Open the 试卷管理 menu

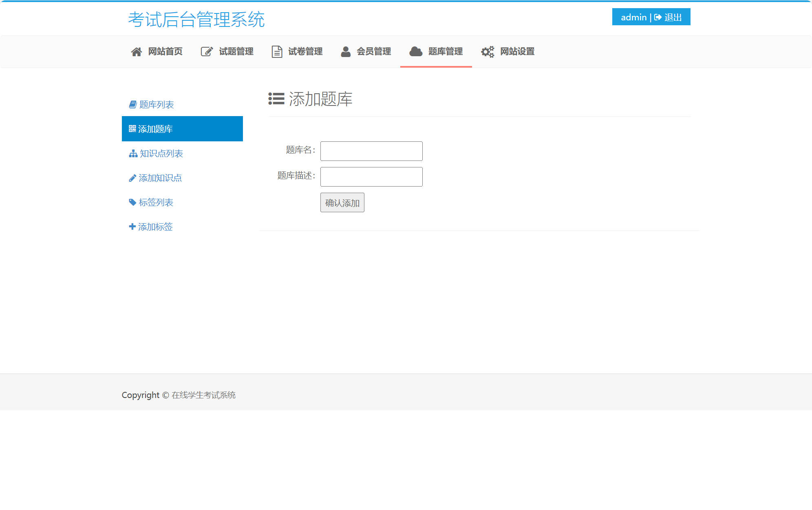(x=305, y=51)
